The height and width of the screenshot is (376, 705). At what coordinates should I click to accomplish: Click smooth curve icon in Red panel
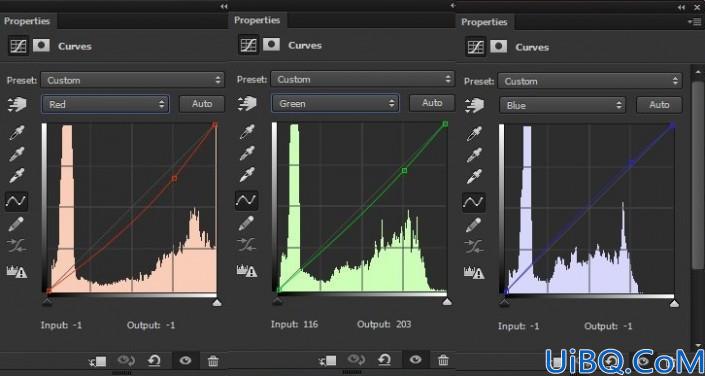tap(17, 246)
